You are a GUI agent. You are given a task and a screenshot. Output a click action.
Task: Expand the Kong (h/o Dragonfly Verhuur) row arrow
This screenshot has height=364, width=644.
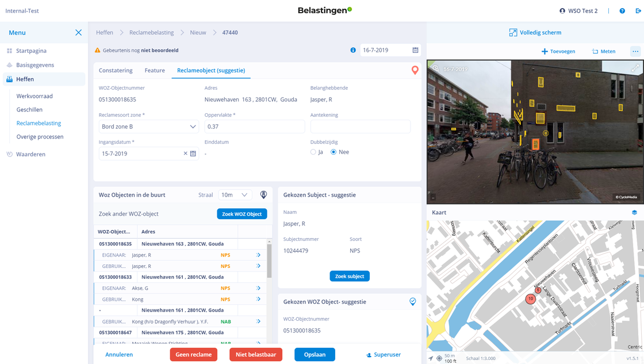(x=258, y=321)
